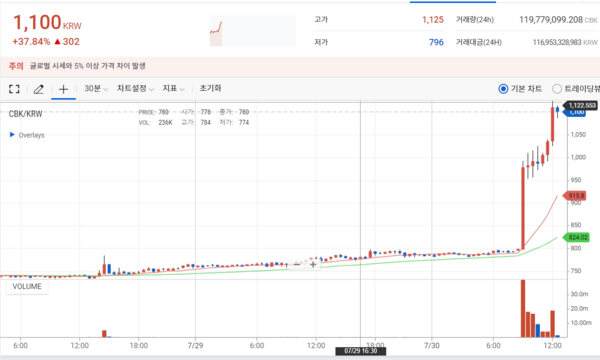Click the VOLUME panel label
Screen dimensions: 600x360
pyautogui.click(x=27, y=287)
